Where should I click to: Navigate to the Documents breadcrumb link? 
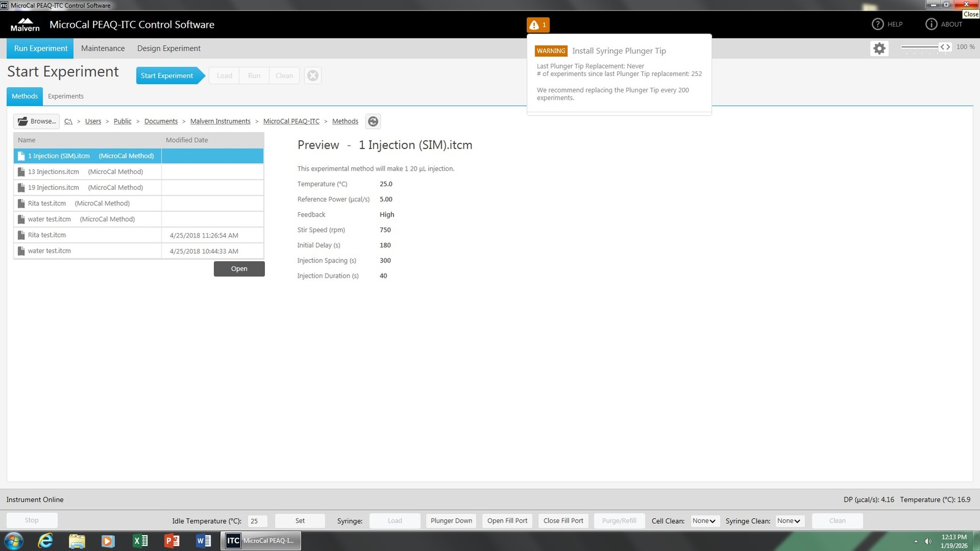(x=160, y=121)
